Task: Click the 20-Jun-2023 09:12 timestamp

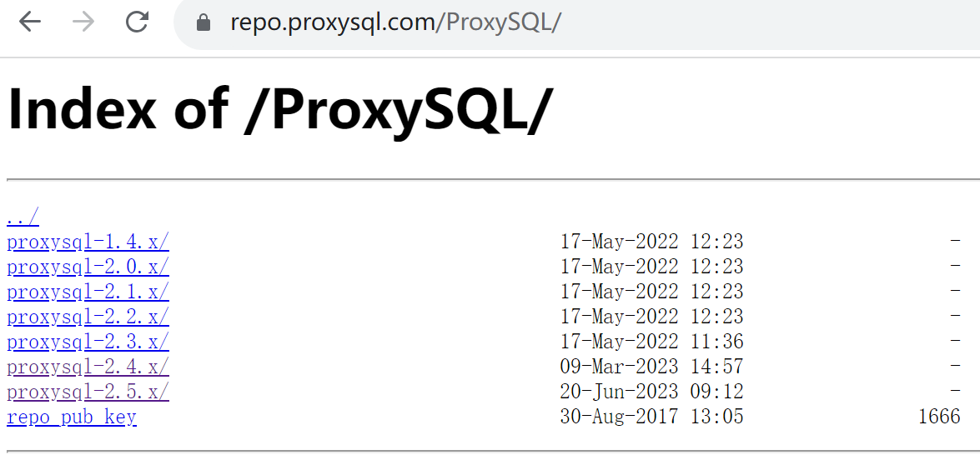Action: [x=651, y=392]
